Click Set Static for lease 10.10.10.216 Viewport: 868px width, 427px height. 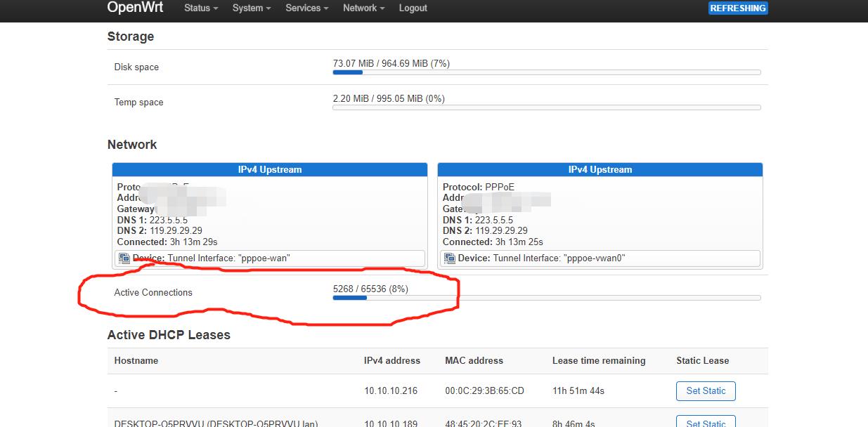pyautogui.click(x=706, y=390)
